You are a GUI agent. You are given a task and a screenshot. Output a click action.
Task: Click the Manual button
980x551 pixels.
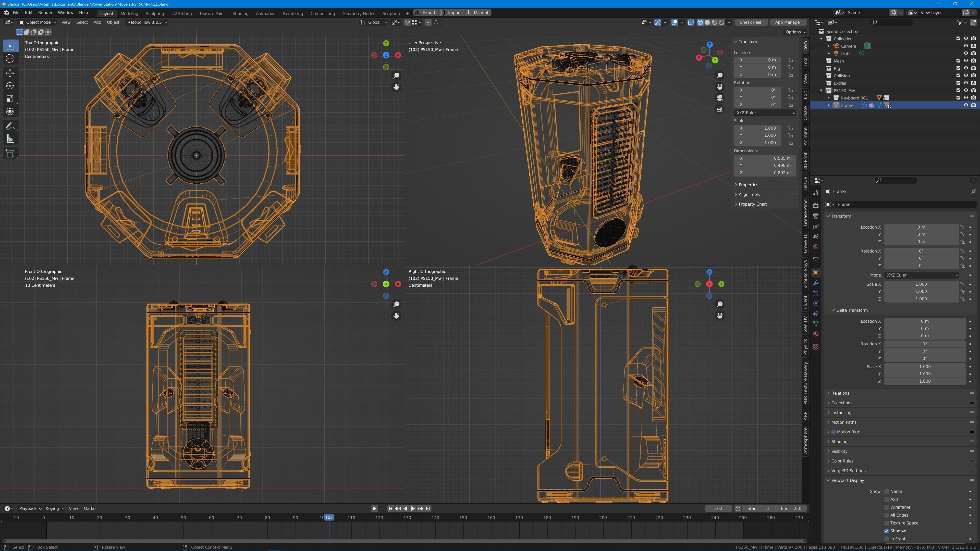click(477, 12)
